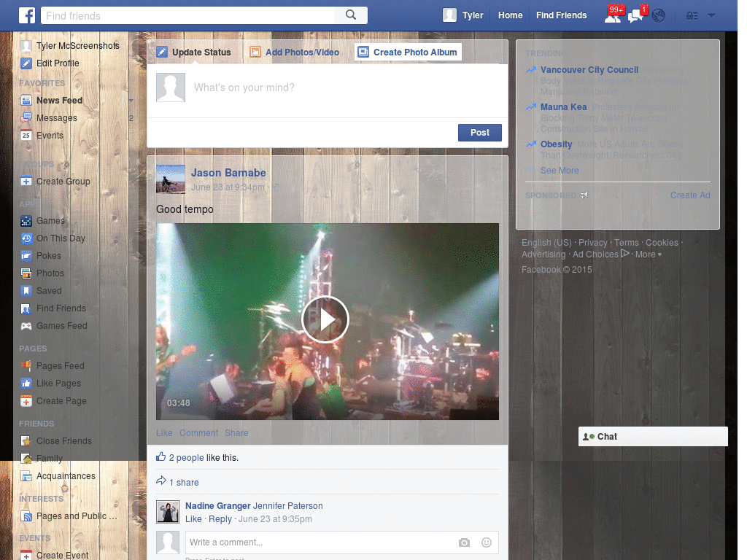Open Mauna Kea trending topic
This screenshot has height=560, width=747.
pos(564,107)
